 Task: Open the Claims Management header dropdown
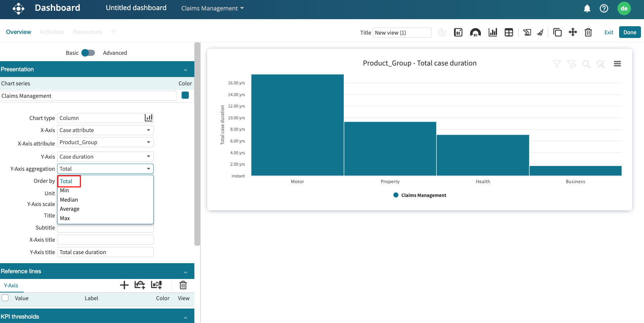pyautogui.click(x=212, y=8)
